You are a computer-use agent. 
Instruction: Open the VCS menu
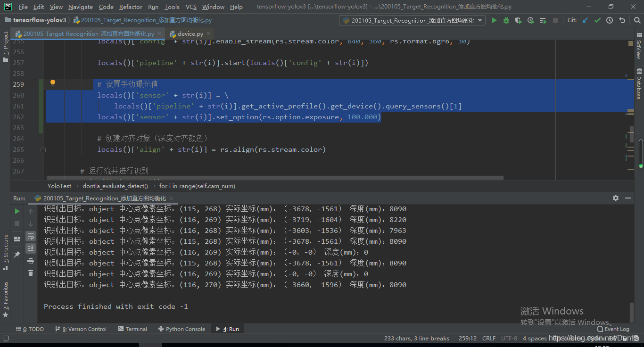point(191,7)
